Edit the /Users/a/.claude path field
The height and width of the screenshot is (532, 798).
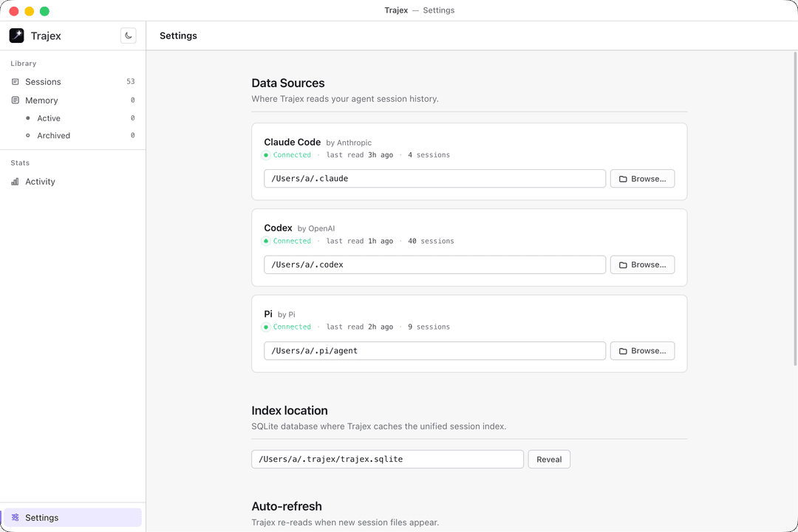click(x=434, y=179)
